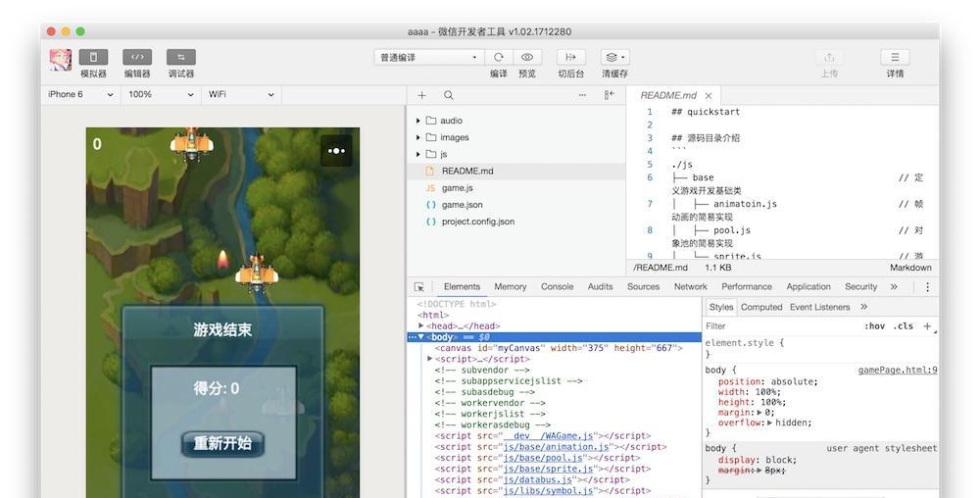
Task: Click the add new file plus icon
Action: [421, 96]
